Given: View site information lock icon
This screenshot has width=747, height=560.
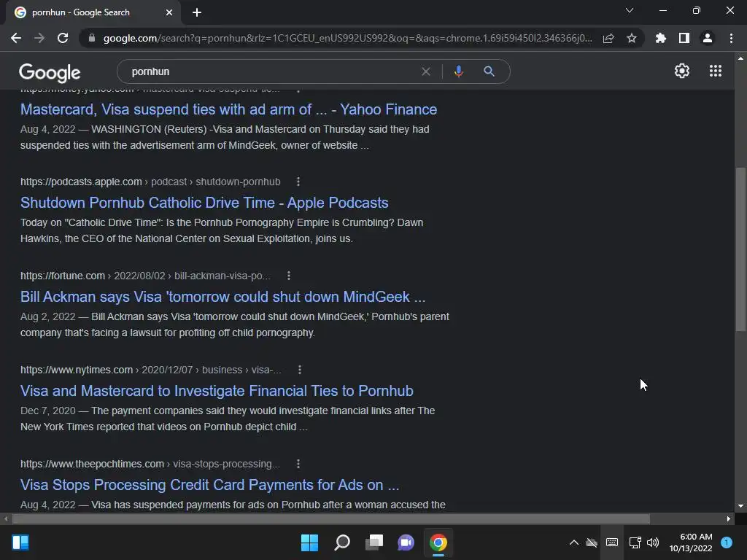Looking at the screenshot, I should click(x=92, y=38).
